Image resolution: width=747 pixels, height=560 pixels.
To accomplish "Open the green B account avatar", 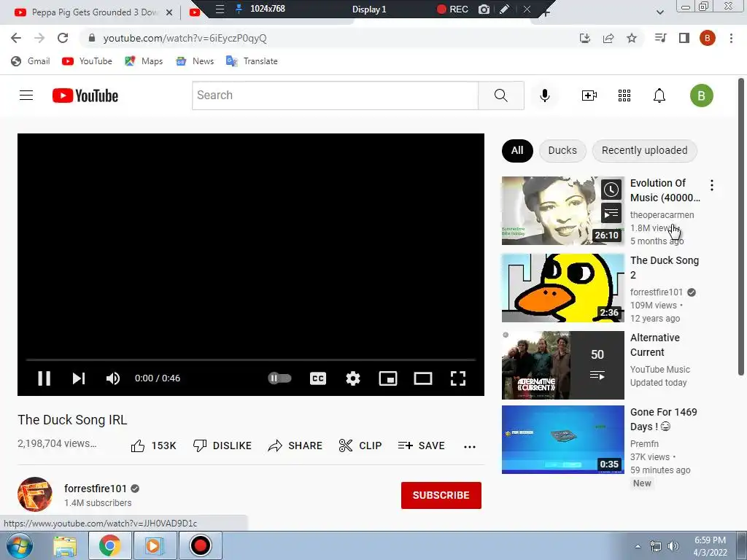I will 702,96.
